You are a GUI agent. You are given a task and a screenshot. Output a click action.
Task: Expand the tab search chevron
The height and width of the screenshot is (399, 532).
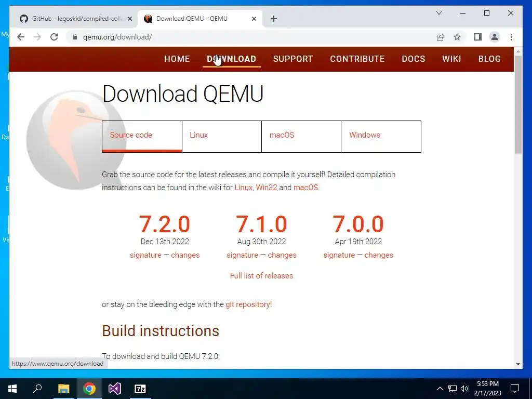[439, 13]
